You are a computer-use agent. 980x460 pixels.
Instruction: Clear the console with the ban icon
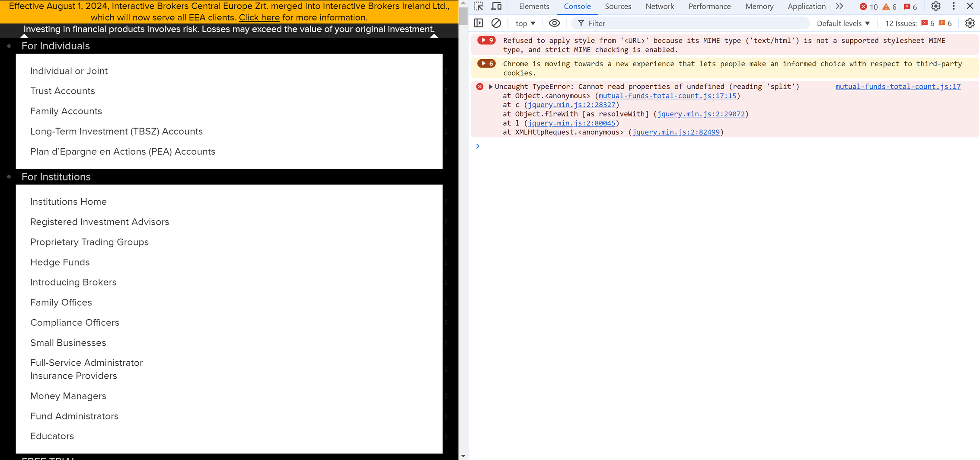(496, 23)
